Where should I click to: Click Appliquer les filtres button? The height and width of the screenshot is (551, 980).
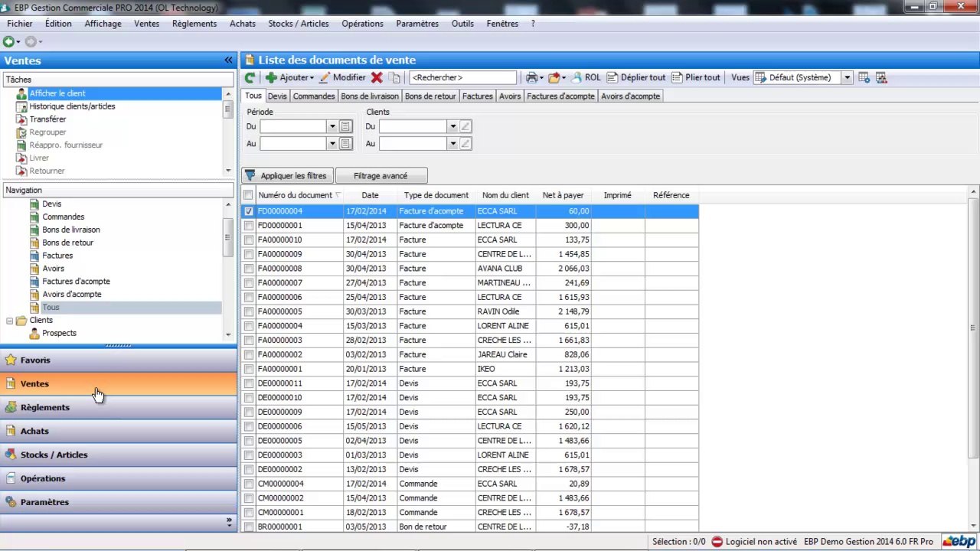[287, 176]
